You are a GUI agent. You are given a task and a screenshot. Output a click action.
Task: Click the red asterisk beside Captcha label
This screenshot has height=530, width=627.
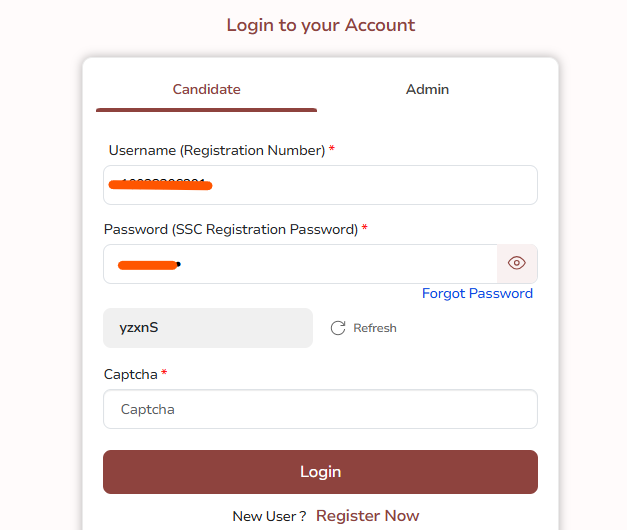point(164,373)
